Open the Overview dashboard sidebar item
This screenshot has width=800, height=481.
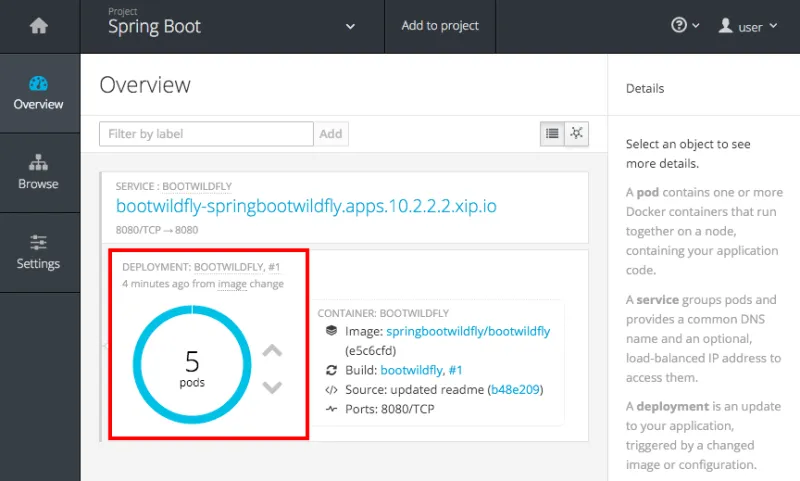39,93
